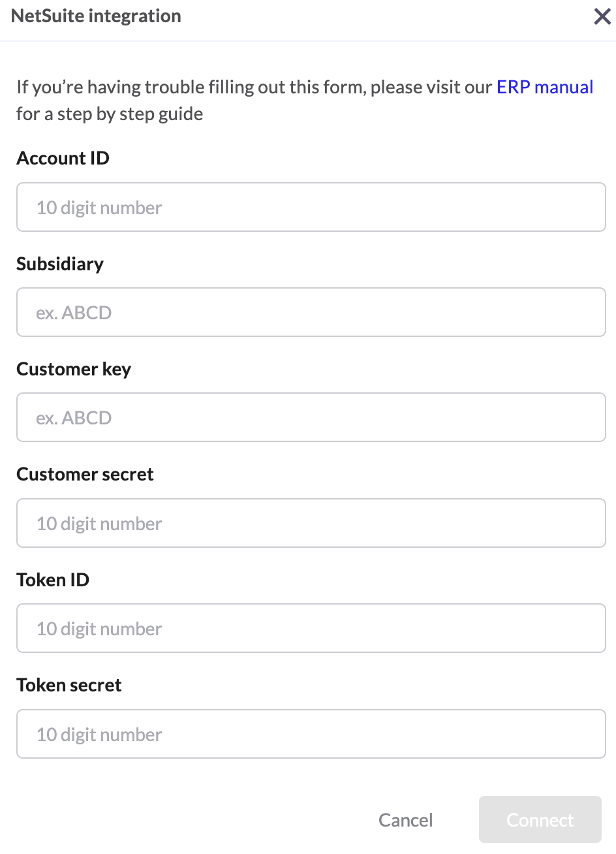Click the Token ID input field
Image resolution: width=616 pixels, height=854 pixels.
[x=311, y=629]
